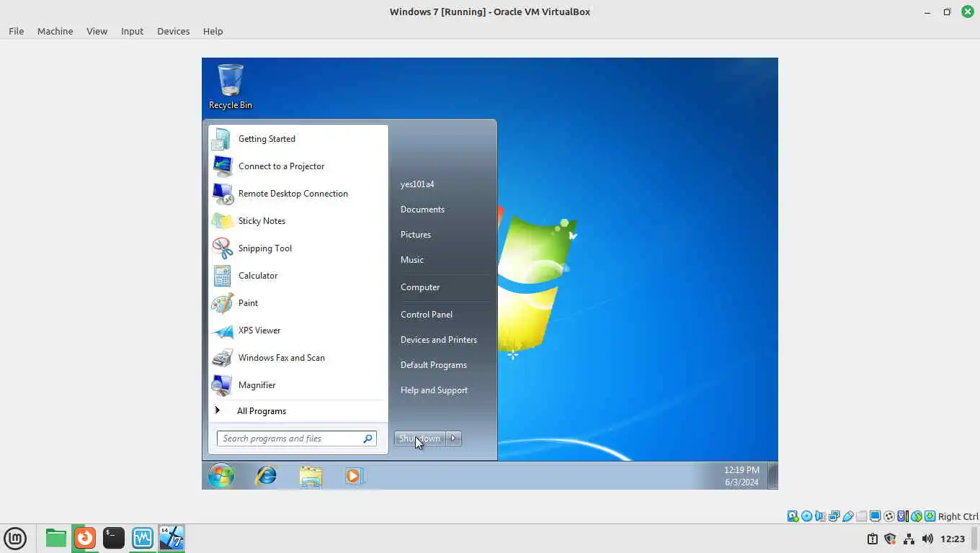Open the Devices menu
Viewport: 980px width, 553px height.
click(x=174, y=31)
